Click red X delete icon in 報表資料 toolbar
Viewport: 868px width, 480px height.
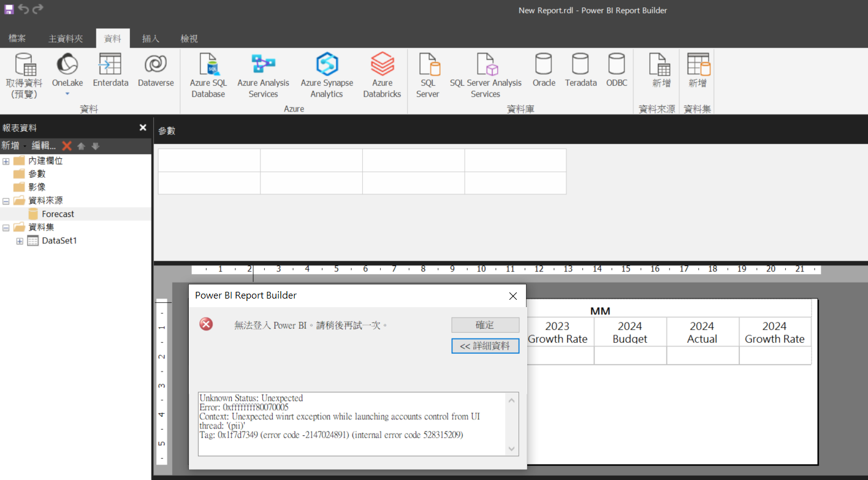coord(67,146)
